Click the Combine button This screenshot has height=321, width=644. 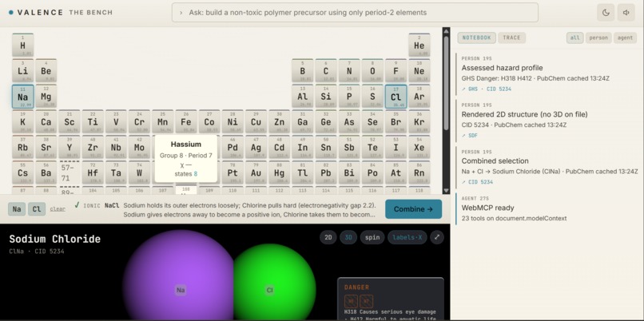(x=414, y=209)
